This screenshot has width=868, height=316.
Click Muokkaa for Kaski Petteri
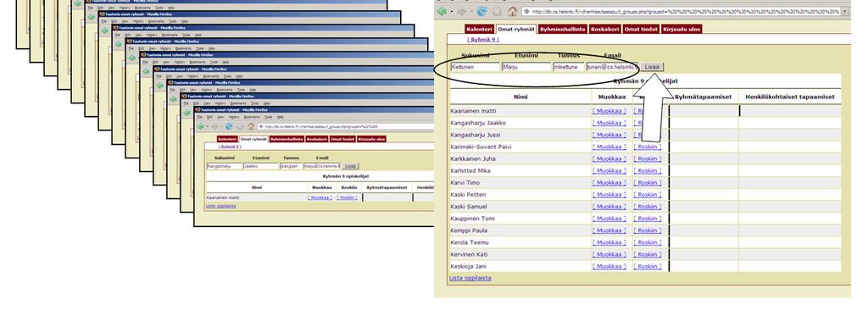[x=609, y=195]
